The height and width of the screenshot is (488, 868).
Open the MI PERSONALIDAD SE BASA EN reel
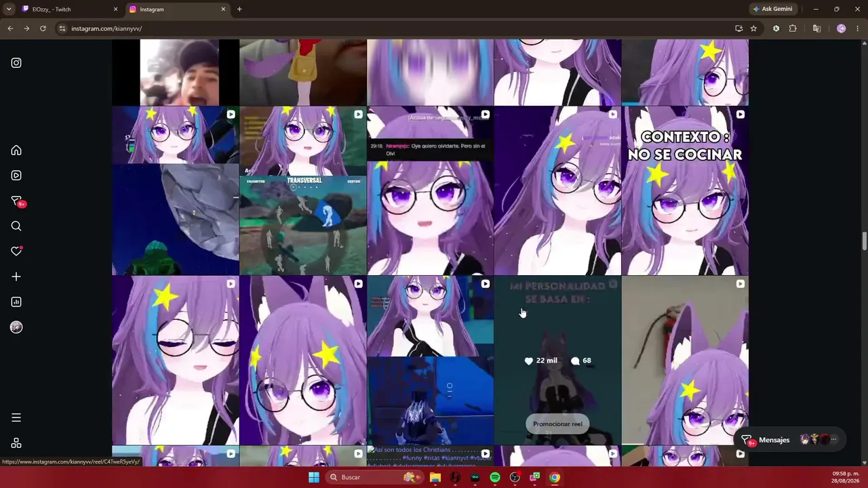tap(557, 361)
